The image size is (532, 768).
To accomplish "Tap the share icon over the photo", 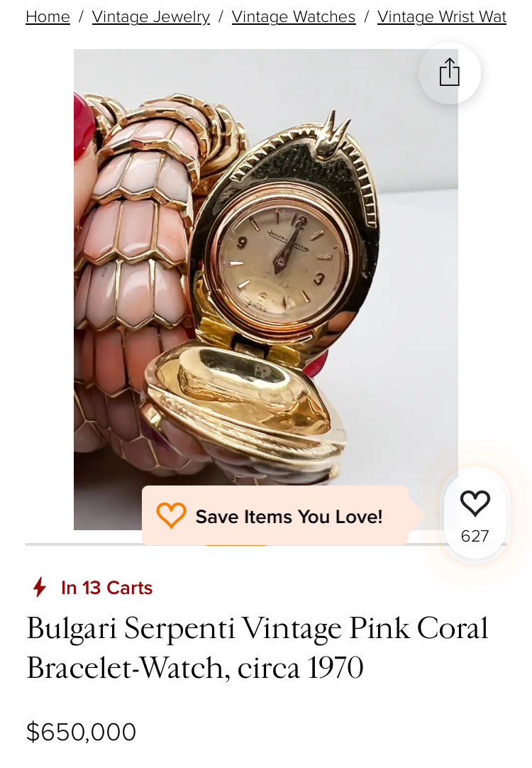I will click(449, 72).
